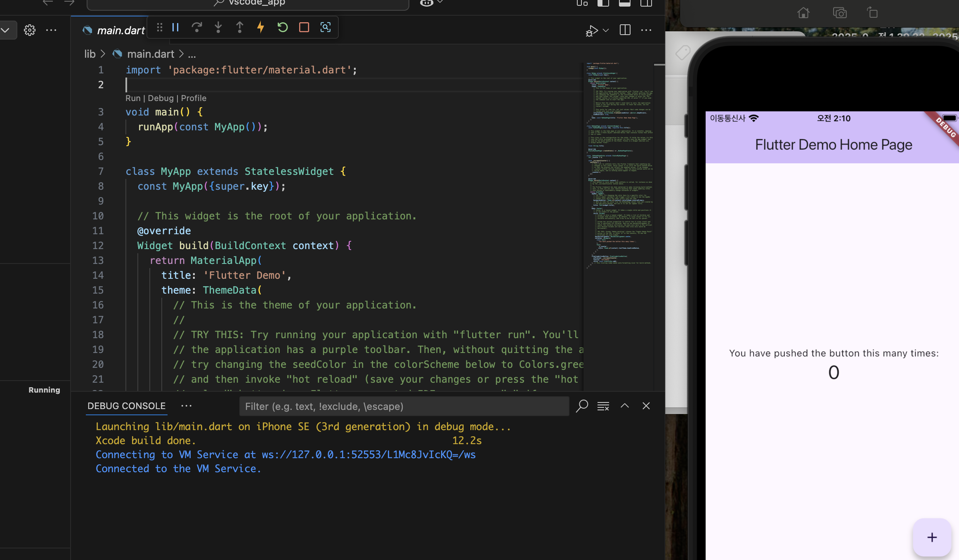Split the editor to the right
Screen dimensions: 959x560
pos(625,30)
